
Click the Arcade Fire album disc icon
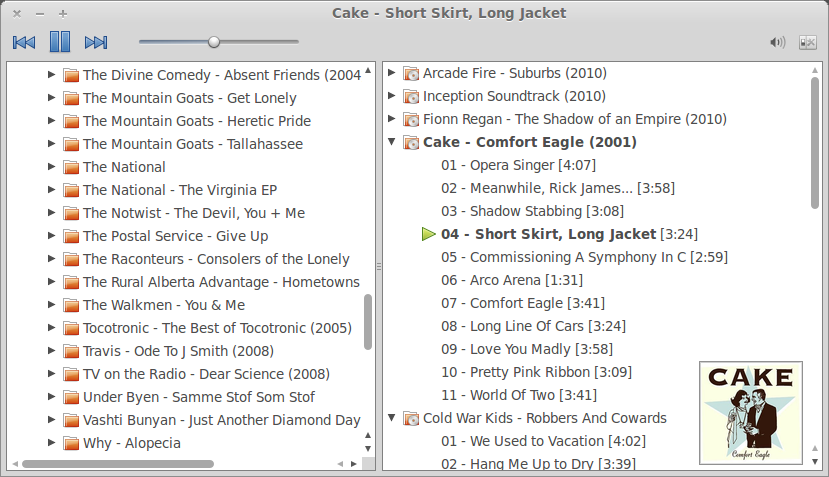[x=411, y=74]
